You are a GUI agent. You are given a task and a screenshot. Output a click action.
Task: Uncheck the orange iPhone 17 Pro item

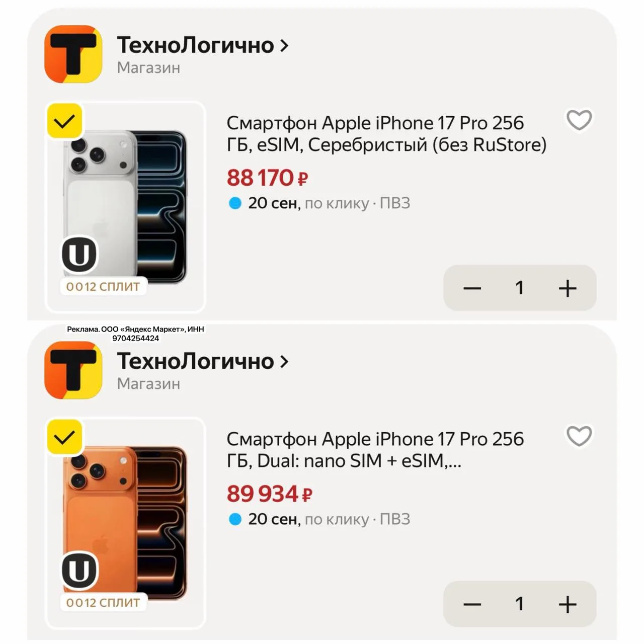tap(64, 437)
